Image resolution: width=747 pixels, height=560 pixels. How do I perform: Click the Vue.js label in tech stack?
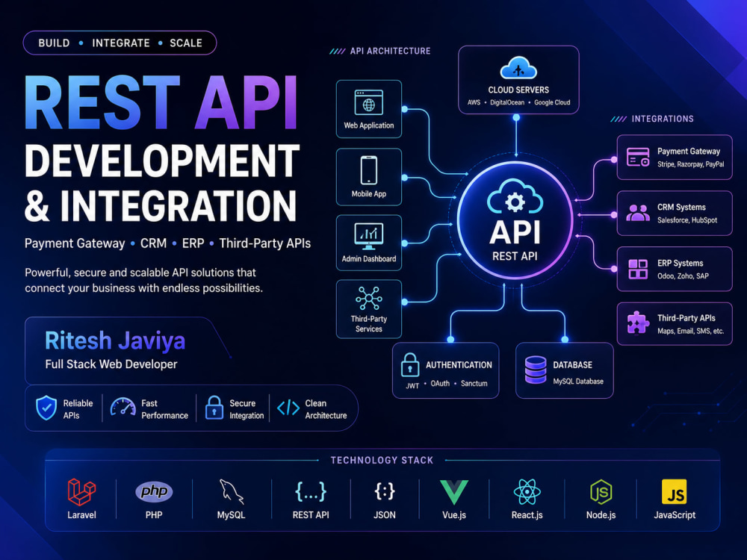(x=454, y=514)
